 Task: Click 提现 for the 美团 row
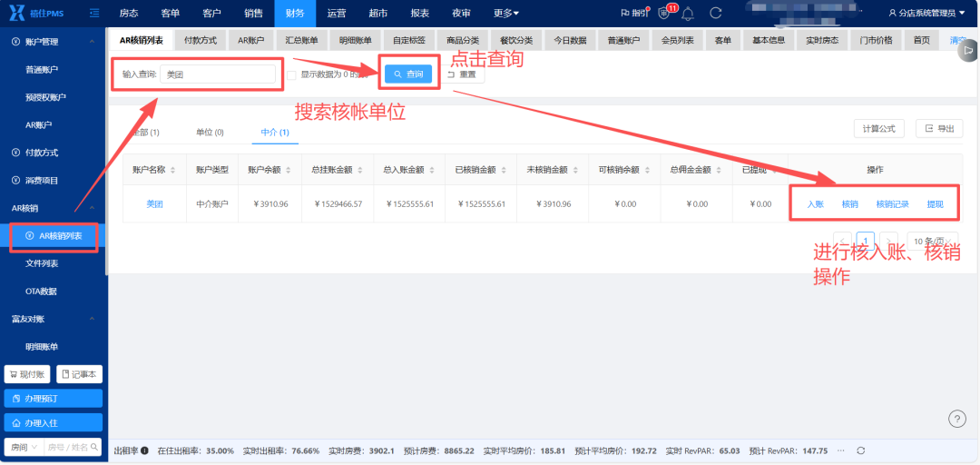click(x=935, y=204)
